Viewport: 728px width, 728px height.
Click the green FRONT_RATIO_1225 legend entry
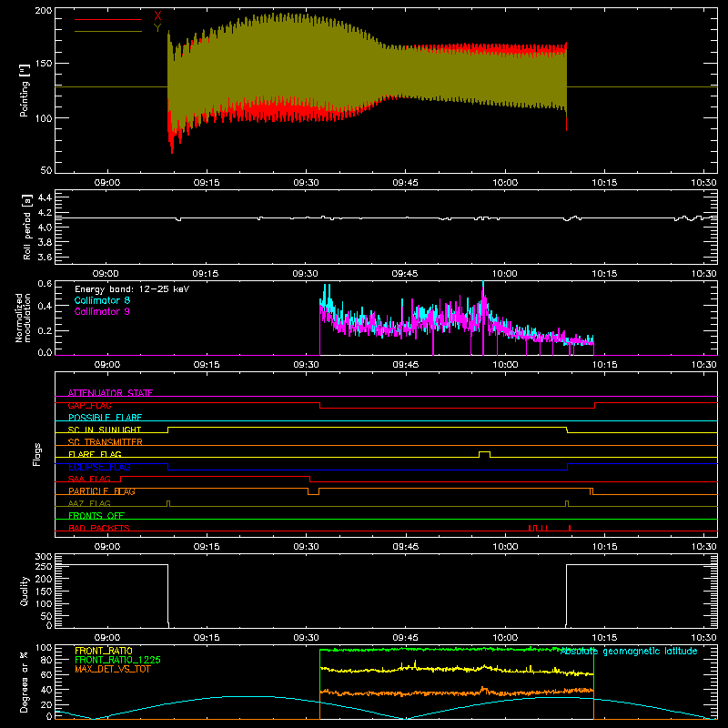(118, 660)
